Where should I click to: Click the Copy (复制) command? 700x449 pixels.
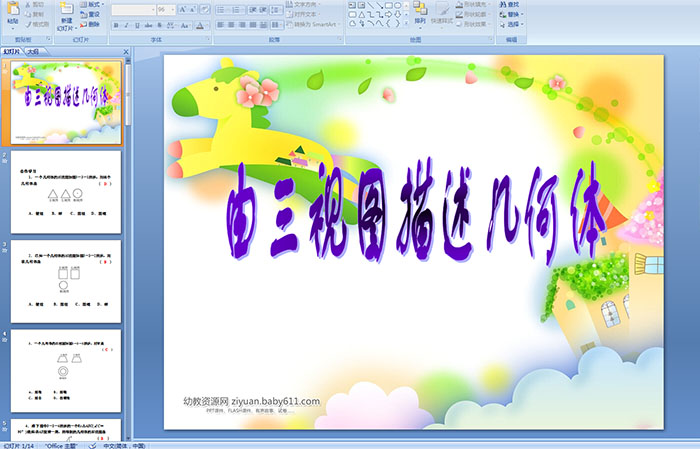34,14
